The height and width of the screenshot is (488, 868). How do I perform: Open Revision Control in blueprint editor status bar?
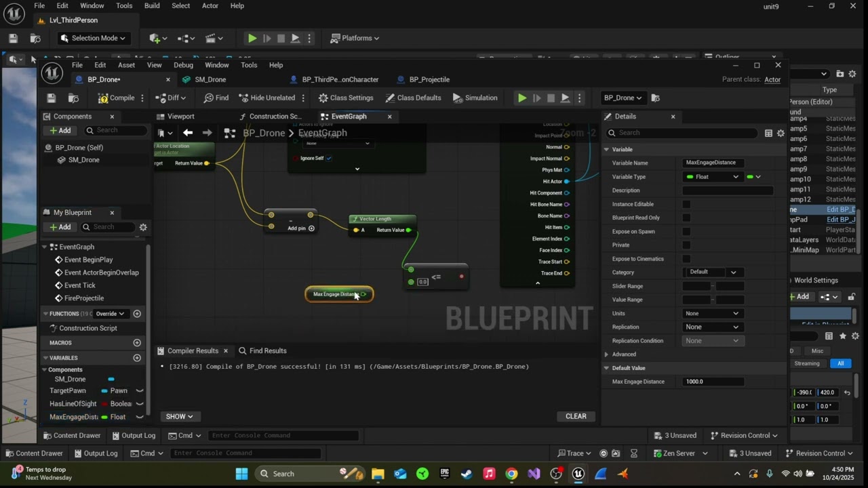point(744,436)
